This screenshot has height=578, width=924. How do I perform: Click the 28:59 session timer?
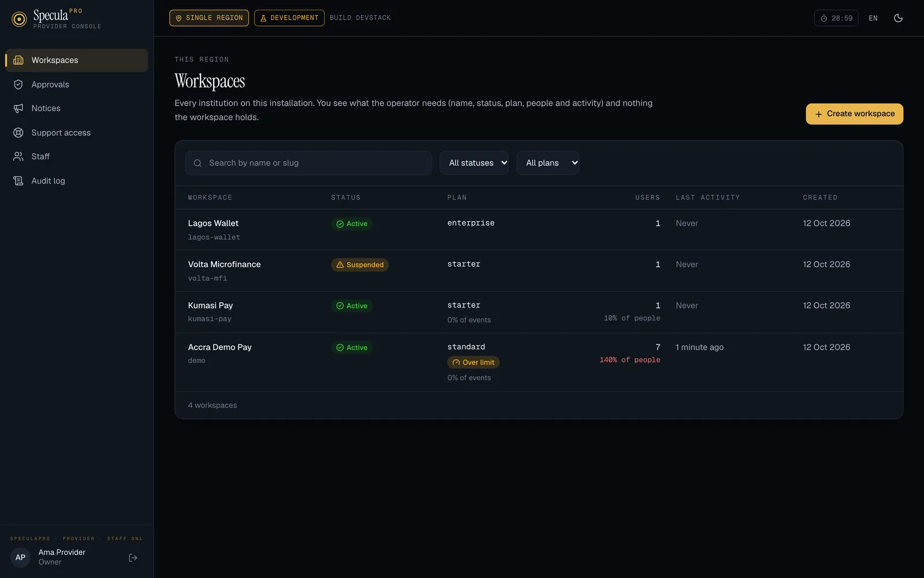pos(836,18)
